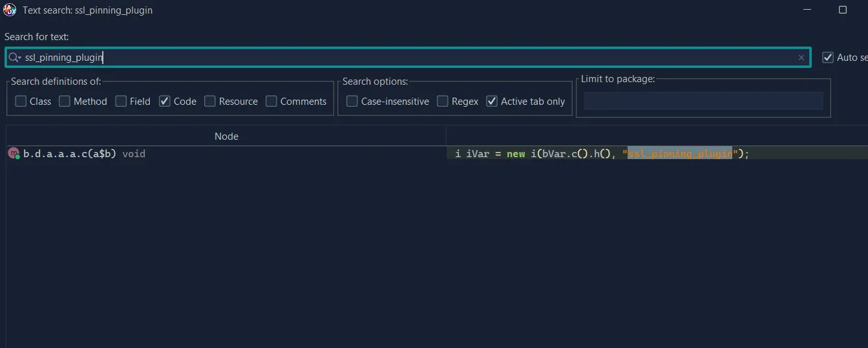Click the search text input field
Viewport: 868px width, 348px height.
408,58
